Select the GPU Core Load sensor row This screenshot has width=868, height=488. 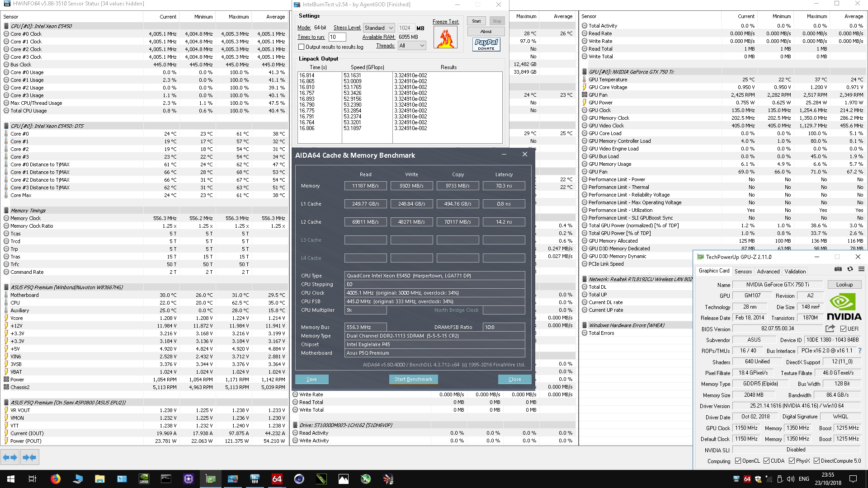tap(723, 133)
